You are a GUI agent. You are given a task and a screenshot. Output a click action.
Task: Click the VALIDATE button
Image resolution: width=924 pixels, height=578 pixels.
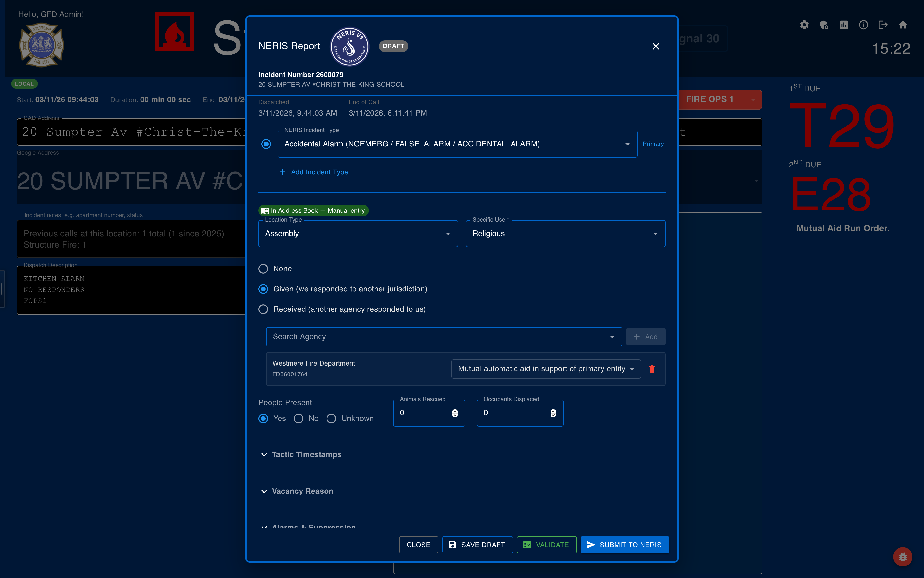click(x=546, y=545)
